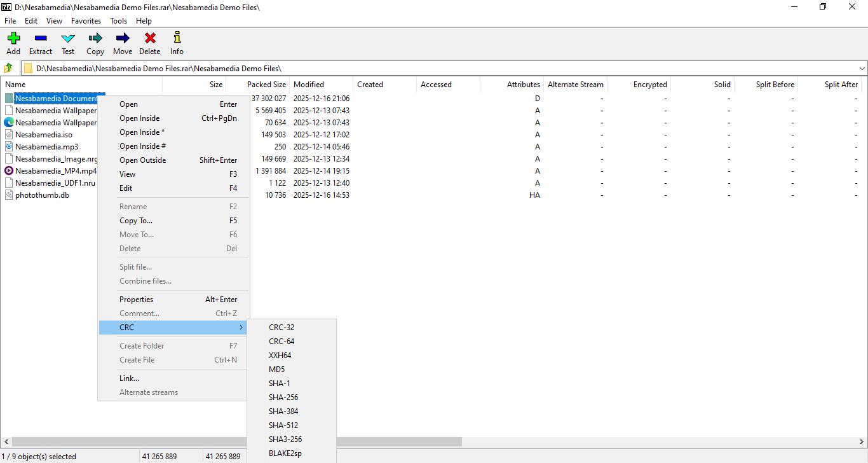868x463 pixels.
Task: Open the Favorites menu
Action: pos(86,21)
